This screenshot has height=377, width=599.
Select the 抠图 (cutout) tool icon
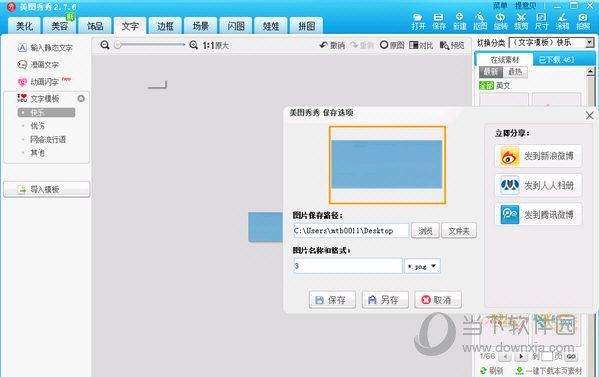(480, 21)
